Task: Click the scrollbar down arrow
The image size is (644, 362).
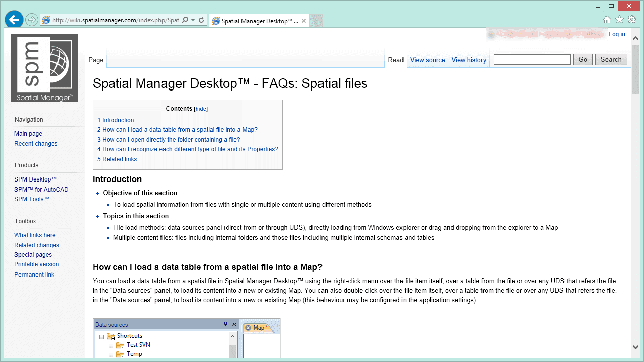Action: [635, 347]
